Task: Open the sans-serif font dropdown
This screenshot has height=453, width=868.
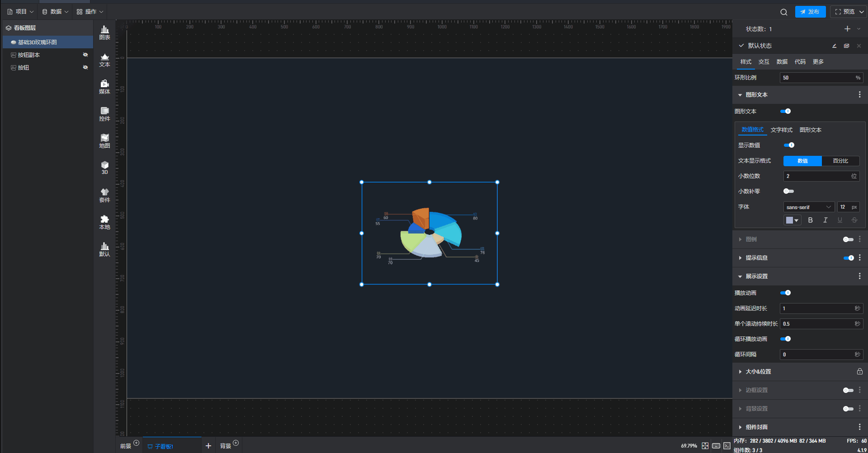Action: click(808, 207)
